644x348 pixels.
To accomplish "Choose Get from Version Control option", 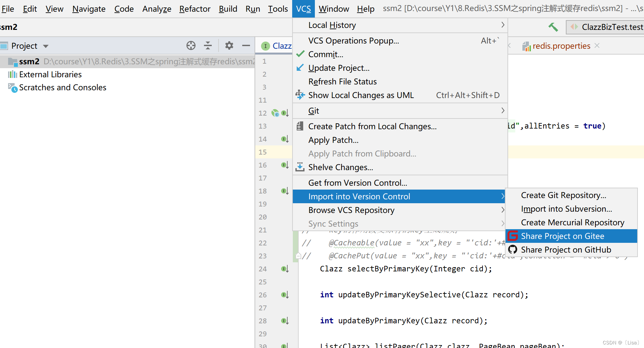I will (357, 182).
